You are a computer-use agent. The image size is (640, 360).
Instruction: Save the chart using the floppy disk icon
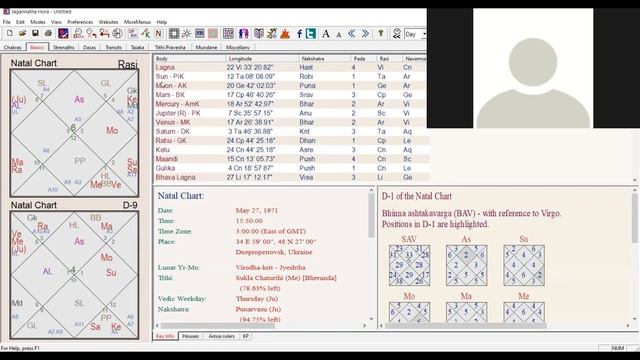point(36,33)
